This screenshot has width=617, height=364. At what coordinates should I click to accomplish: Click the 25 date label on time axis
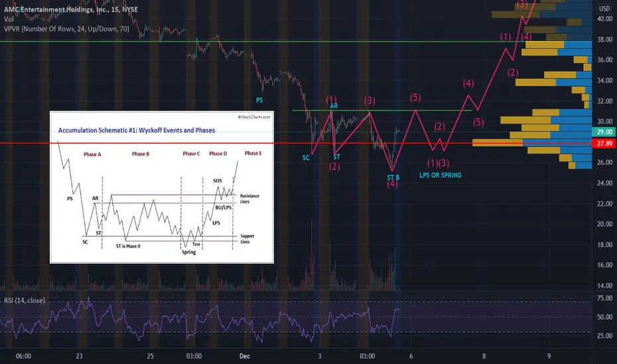[150, 356]
